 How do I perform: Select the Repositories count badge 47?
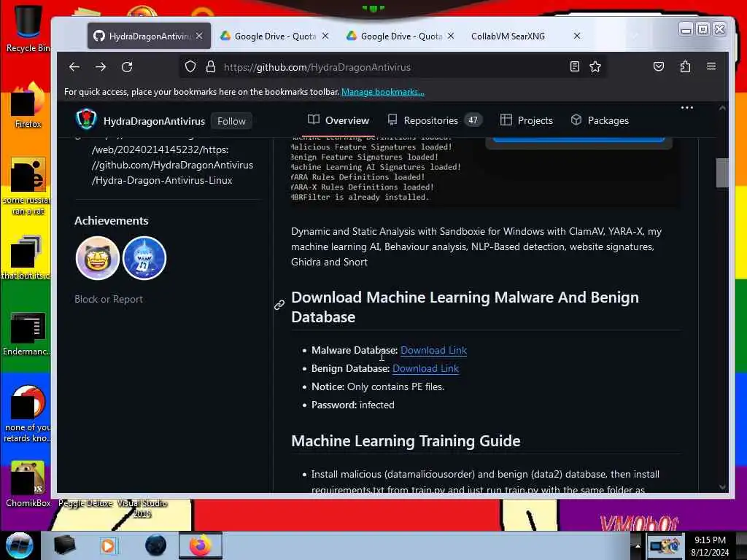pyautogui.click(x=473, y=120)
